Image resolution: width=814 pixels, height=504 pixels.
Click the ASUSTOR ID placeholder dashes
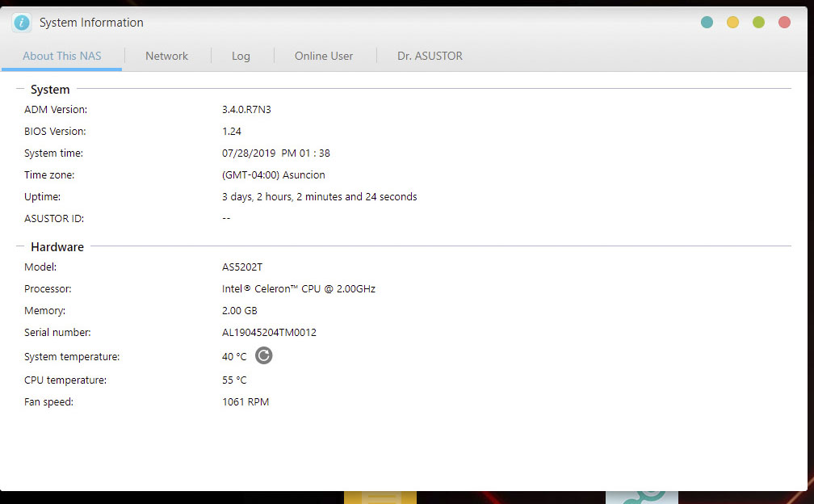(x=226, y=218)
